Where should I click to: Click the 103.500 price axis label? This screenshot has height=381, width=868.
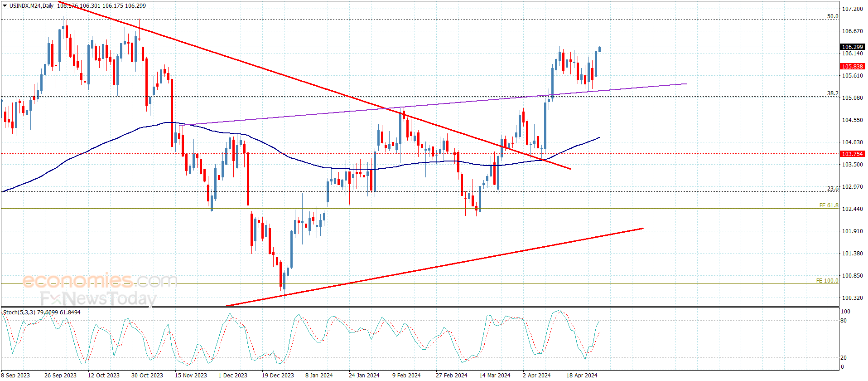pos(852,164)
